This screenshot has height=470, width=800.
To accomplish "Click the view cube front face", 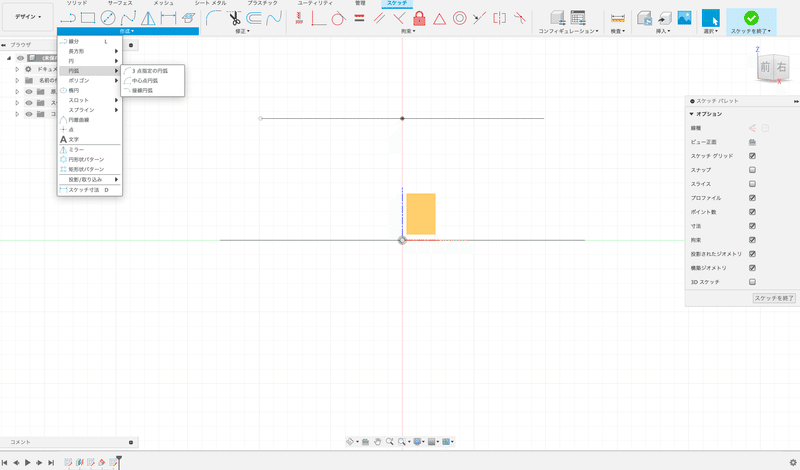I will point(765,67).
